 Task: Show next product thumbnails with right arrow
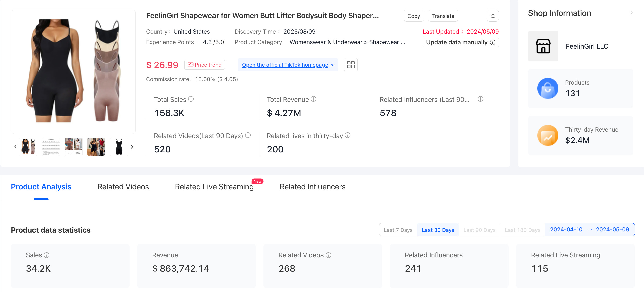click(132, 147)
